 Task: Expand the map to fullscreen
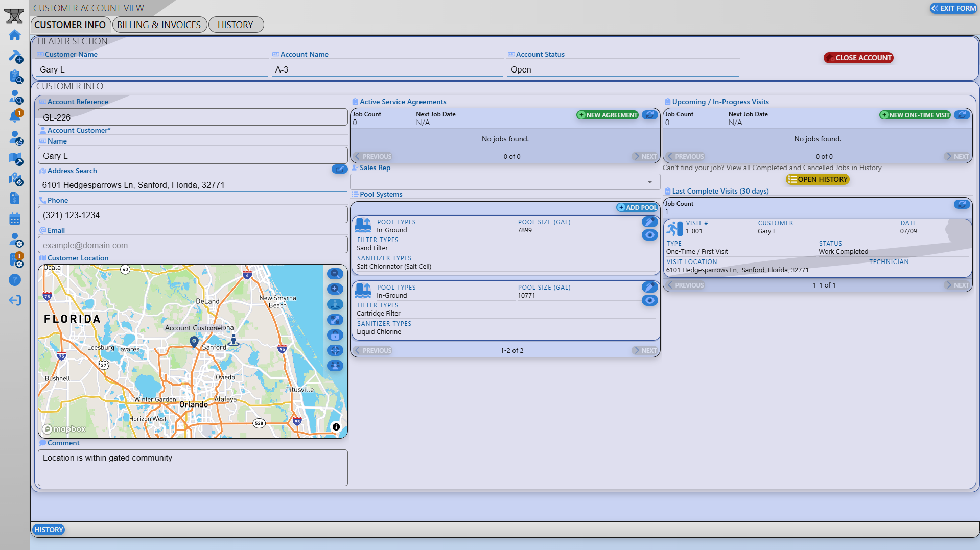tap(335, 320)
